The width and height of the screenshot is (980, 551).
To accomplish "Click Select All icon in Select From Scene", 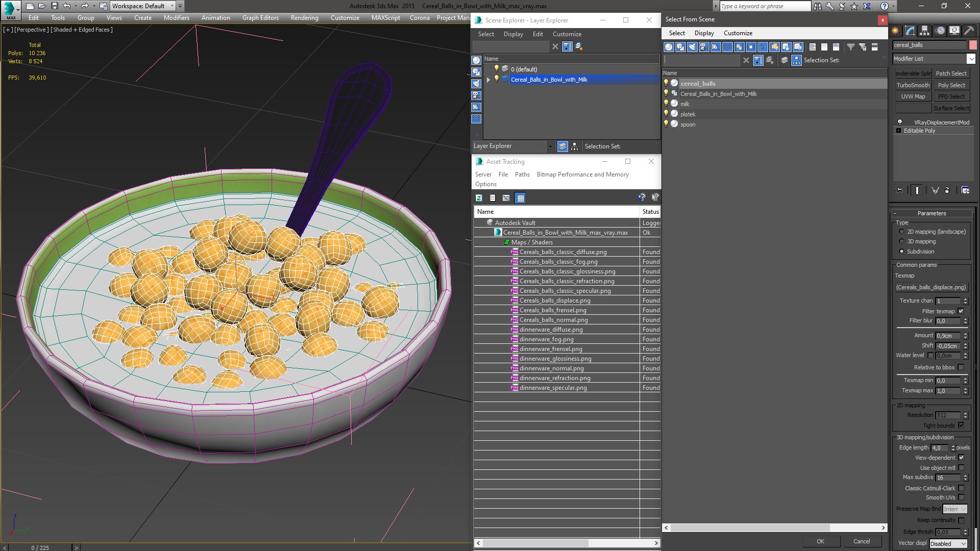I will 813,47.
